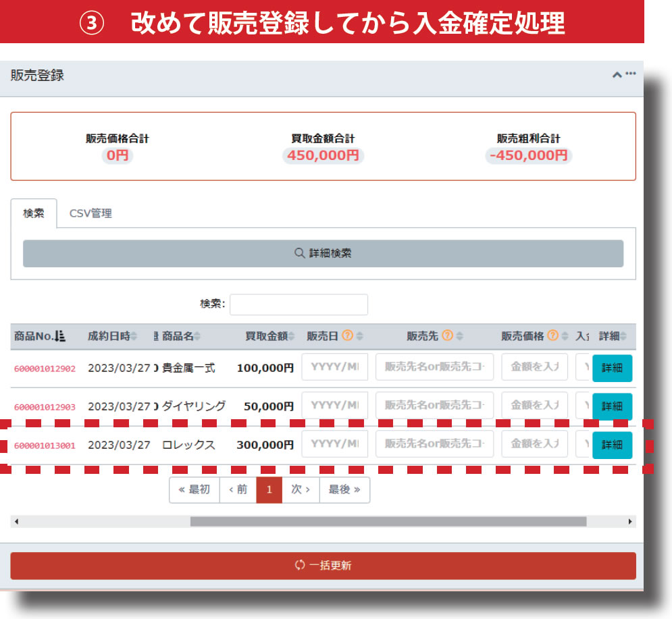
Task: Click the sort icon next to 商品No.
Action: (x=60, y=336)
